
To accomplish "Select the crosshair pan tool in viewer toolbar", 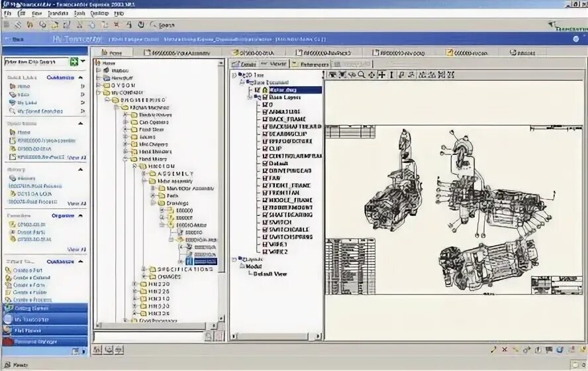I will tap(382, 75).
